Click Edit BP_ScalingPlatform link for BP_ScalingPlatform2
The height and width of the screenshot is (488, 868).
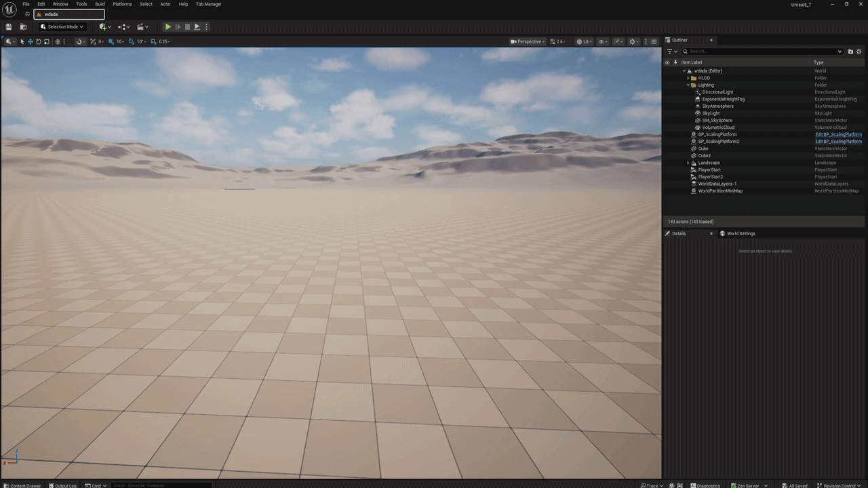(x=838, y=142)
